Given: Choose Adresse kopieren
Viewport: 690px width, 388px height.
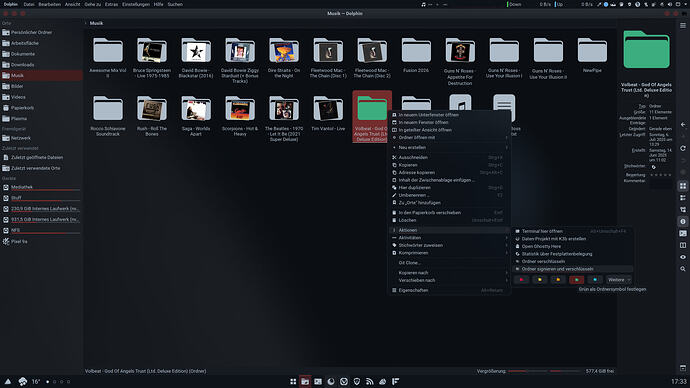Looking at the screenshot, I should [x=449, y=172].
